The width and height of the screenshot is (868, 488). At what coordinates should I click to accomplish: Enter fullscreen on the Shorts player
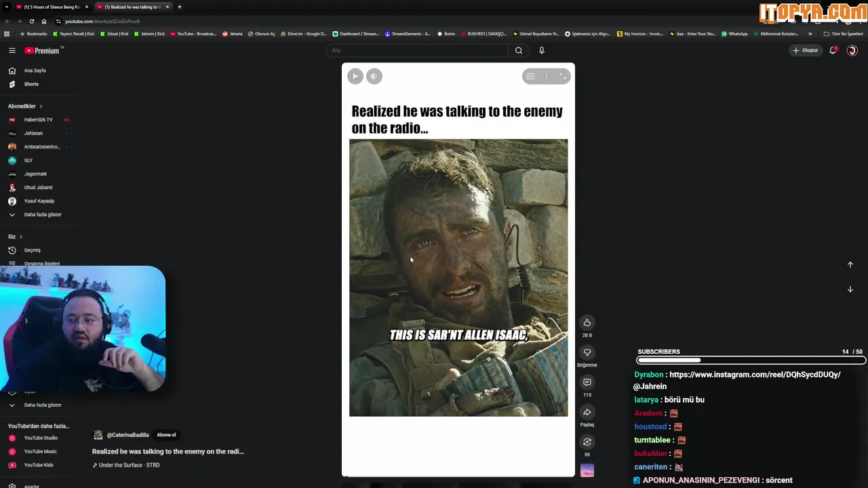(x=562, y=77)
